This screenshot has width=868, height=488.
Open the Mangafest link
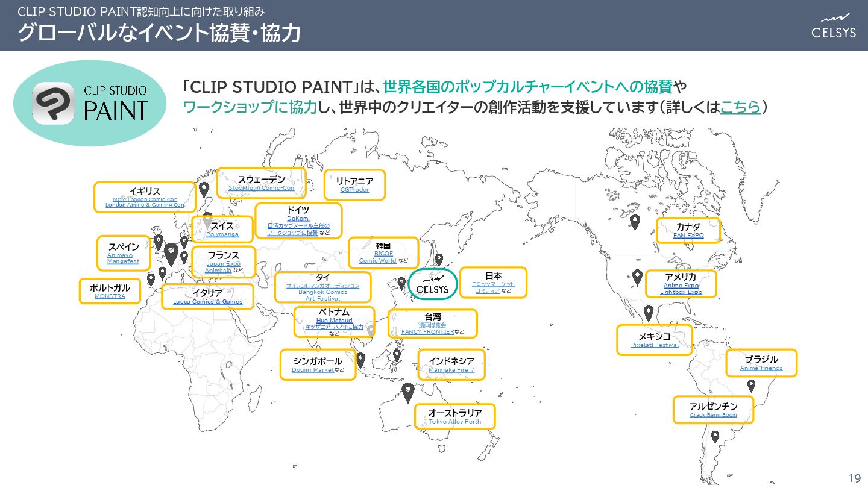[123, 261]
